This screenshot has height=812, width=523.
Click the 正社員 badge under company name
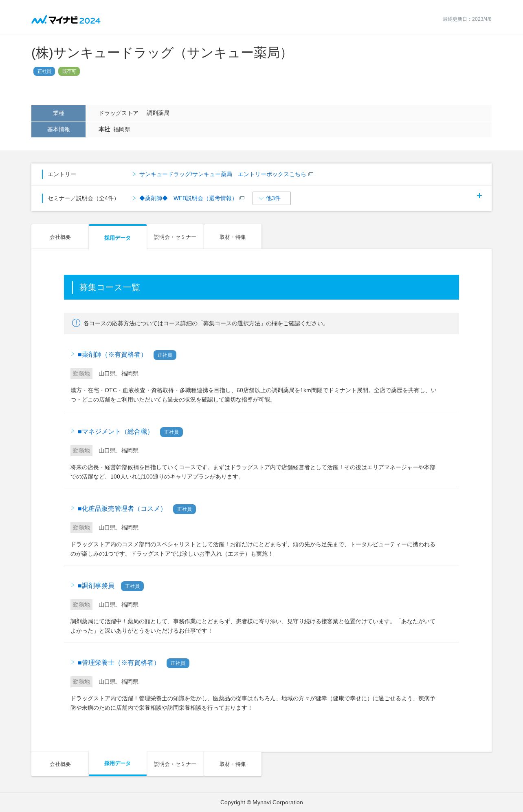click(44, 71)
